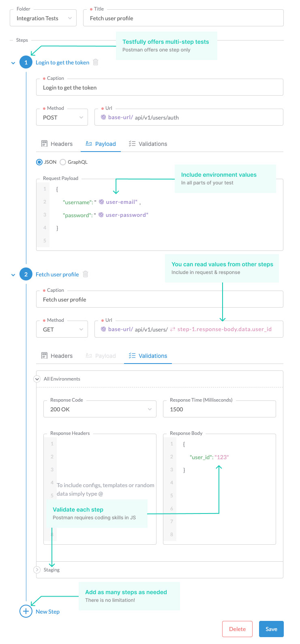Click the step 2 numbered circle
The height and width of the screenshot is (644, 300).
(26, 274)
